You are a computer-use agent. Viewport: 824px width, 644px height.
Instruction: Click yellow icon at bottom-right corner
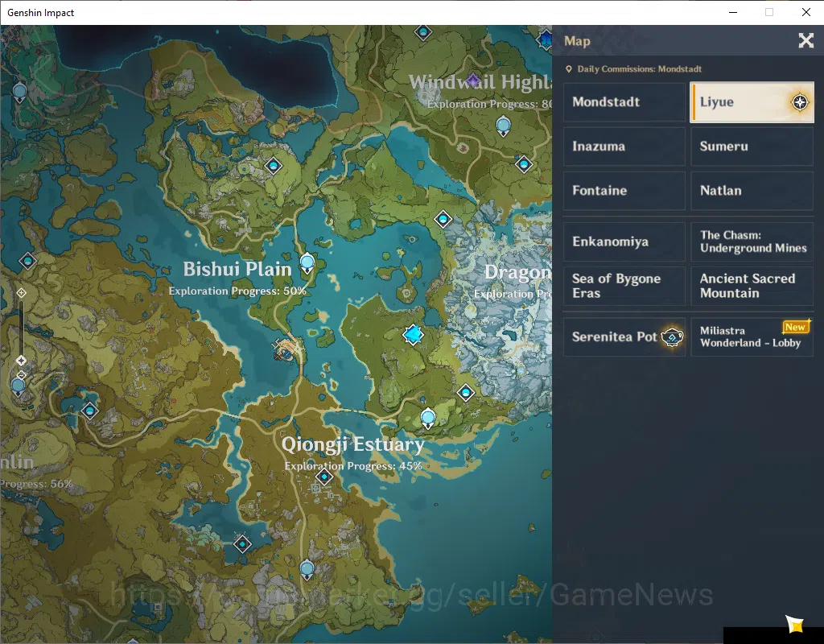pyautogui.click(x=795, y=624)
